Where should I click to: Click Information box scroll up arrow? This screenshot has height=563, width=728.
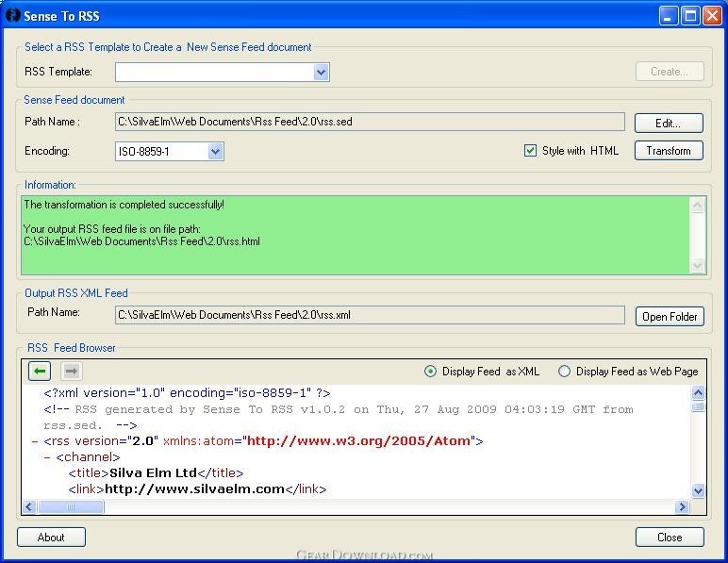(x=697, y=205)
